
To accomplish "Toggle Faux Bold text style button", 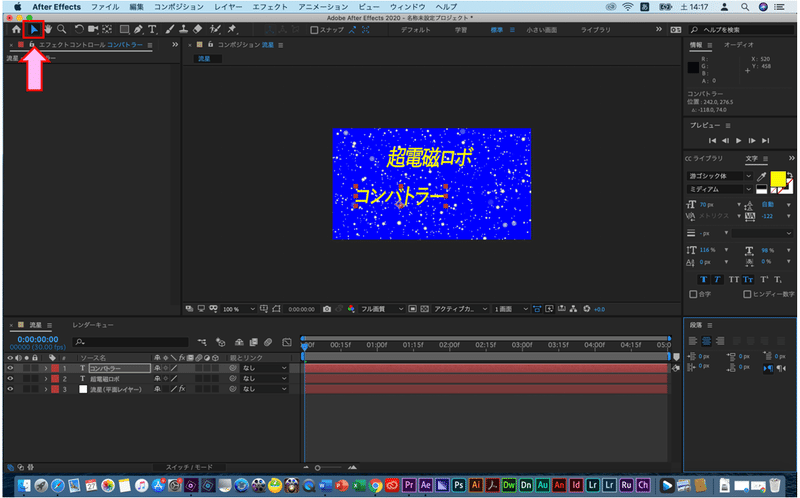I will 704,280.
